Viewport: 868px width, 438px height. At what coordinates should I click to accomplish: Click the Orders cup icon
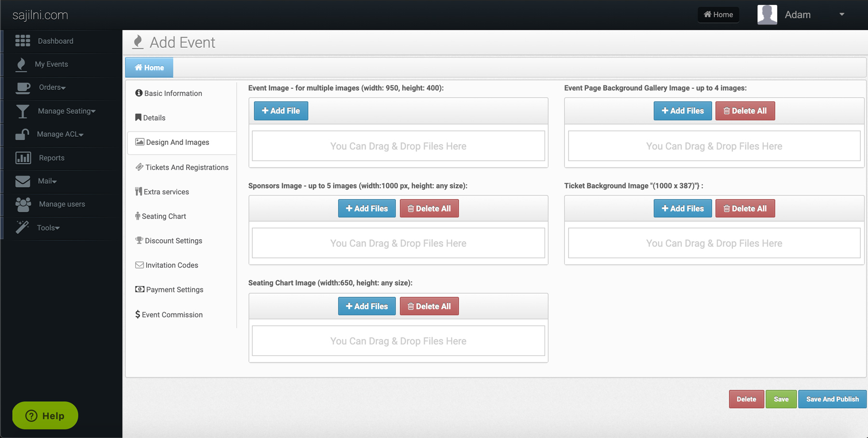tap(23, 88)
